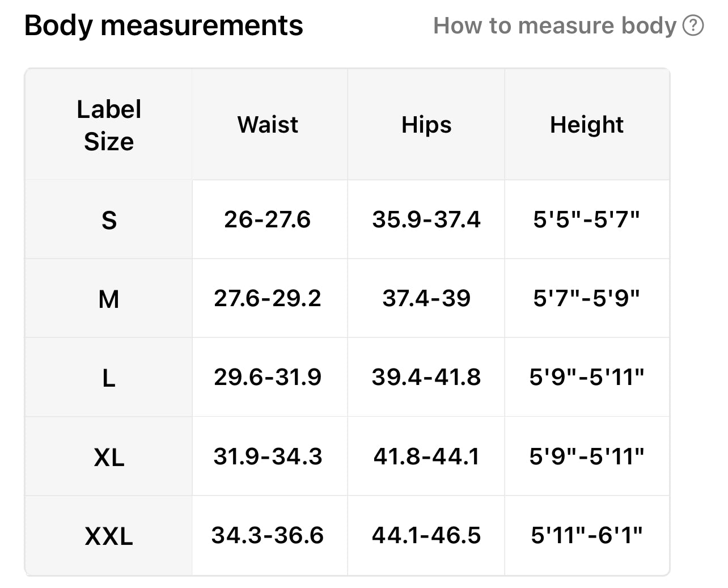Click the Waist column header
The height and width of the screenshot is (588, 728).
(268, 125)
